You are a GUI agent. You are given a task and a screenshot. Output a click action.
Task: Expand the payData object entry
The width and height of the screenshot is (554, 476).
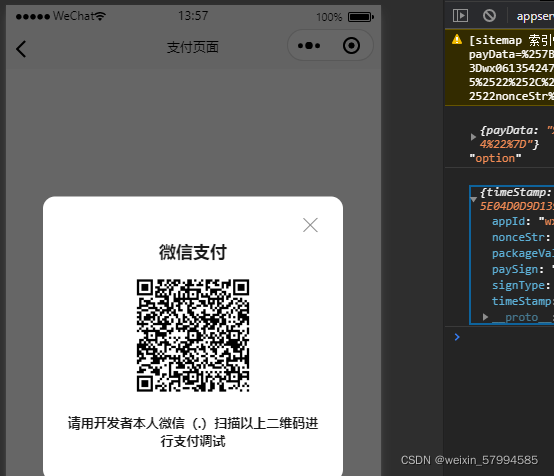(473, 137)
